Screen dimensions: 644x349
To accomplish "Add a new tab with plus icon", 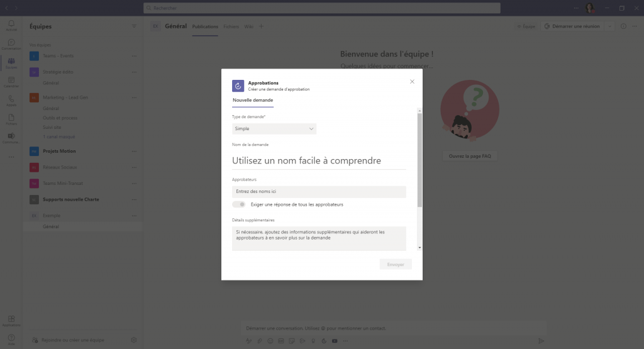I will click(261, 26).
